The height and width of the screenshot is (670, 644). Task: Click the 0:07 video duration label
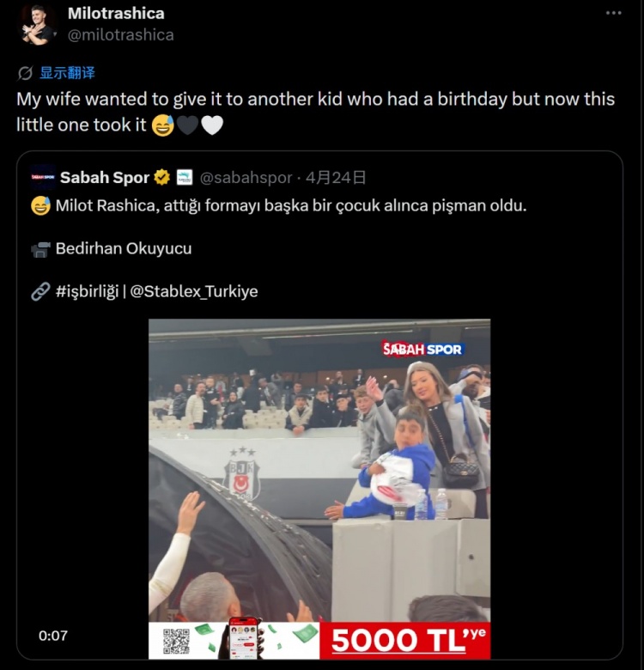(x=52, y=636)
